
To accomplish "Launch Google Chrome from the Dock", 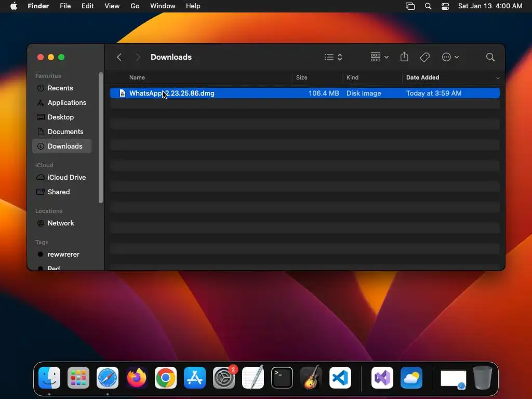I will coord(166,378).
